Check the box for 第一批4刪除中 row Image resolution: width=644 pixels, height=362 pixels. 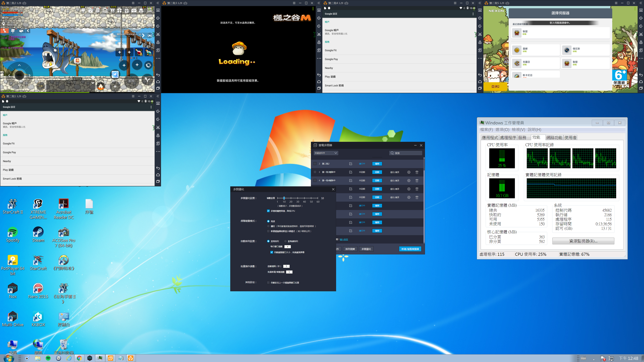tap(315, 180)
